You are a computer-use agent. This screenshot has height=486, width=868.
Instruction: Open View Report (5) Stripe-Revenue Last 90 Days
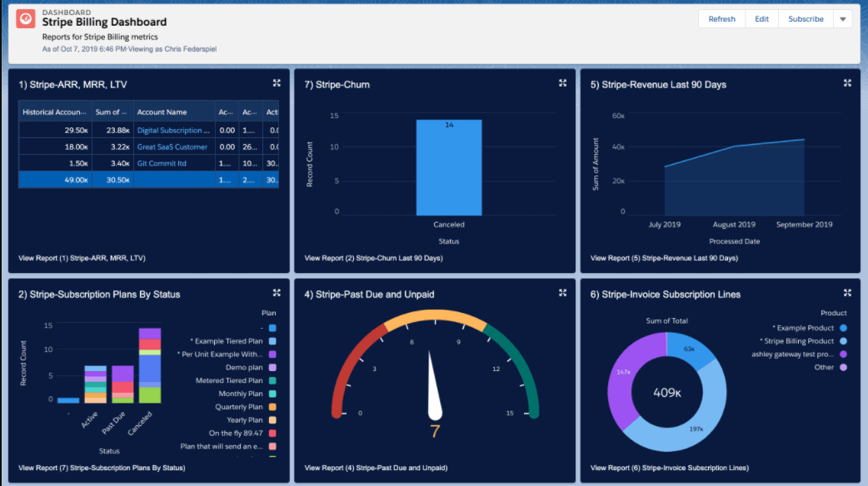pos(664,258)
